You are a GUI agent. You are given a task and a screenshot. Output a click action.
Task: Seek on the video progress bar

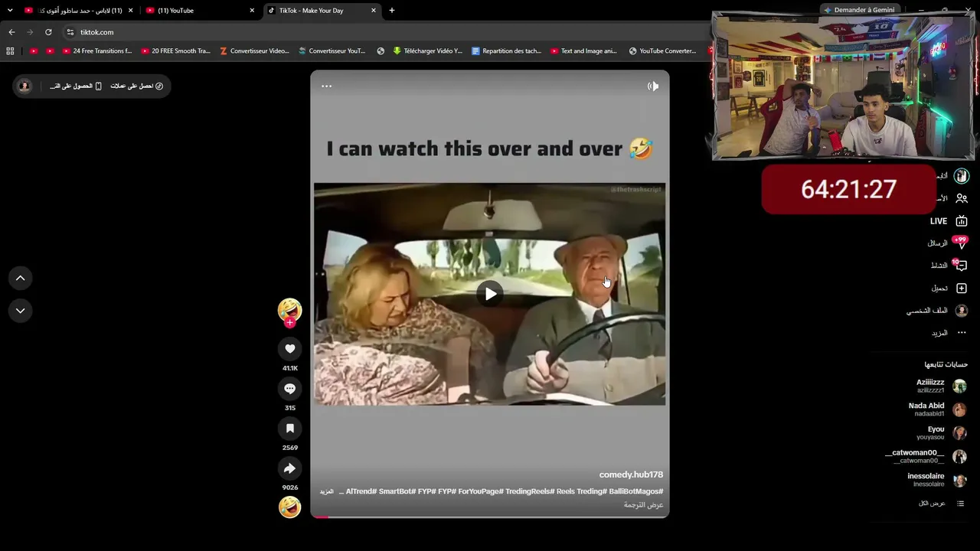coord(490,517)
